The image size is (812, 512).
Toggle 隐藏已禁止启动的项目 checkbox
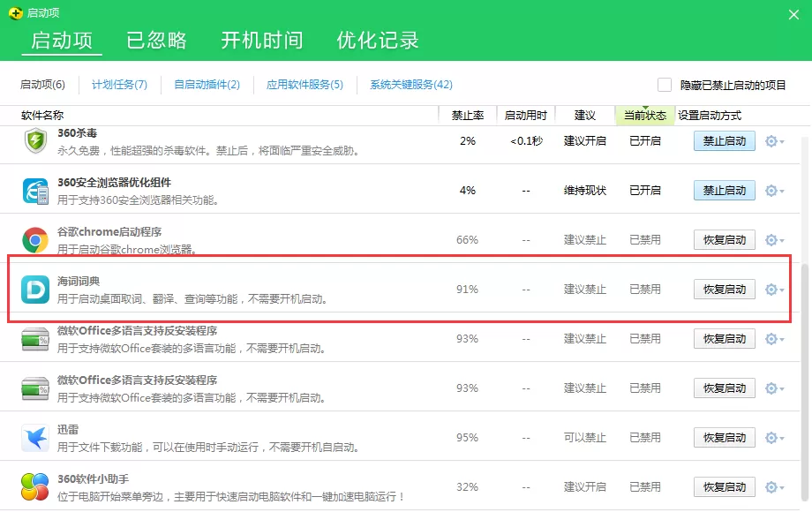(x=665, y=85)
